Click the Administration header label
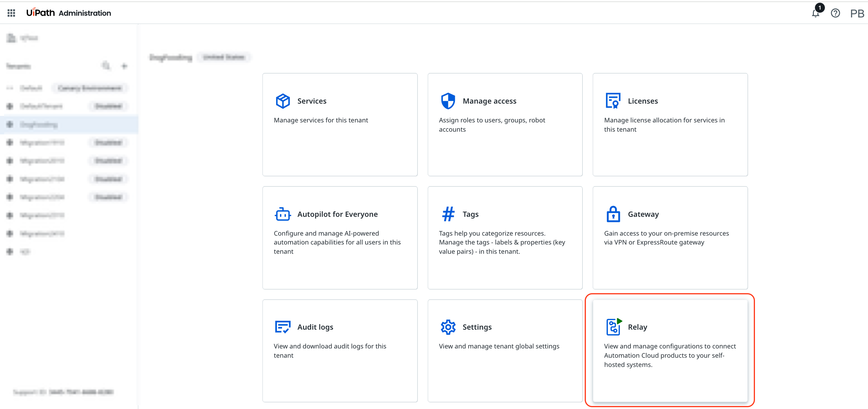 (85, 13)
